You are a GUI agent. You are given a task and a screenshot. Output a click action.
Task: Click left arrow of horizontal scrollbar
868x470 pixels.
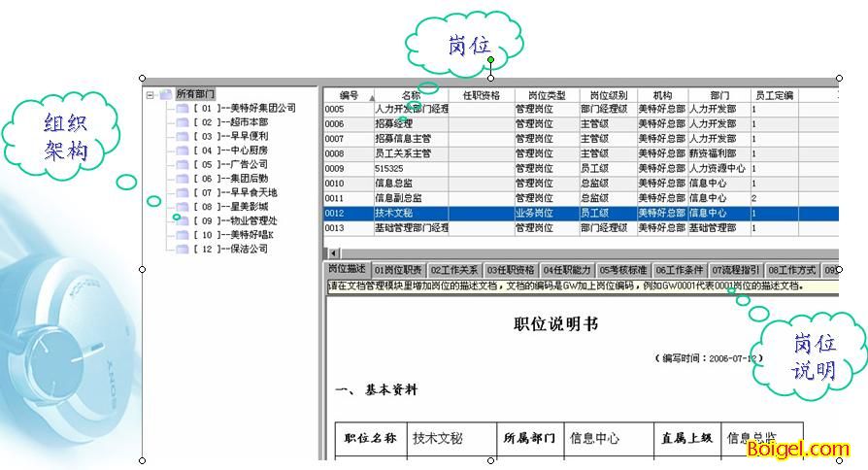pyautogui.click(x=333, y=253)
